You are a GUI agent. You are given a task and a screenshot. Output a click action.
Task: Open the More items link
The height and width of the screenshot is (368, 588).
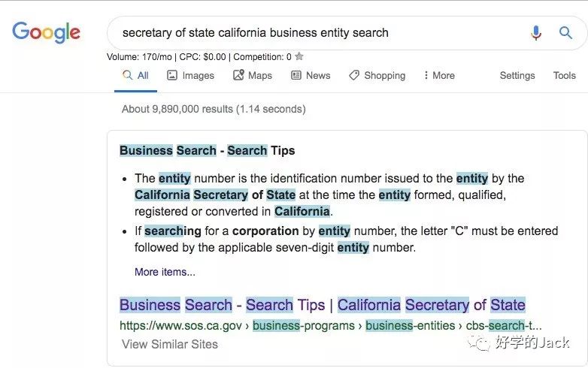[x=165, y=272]
